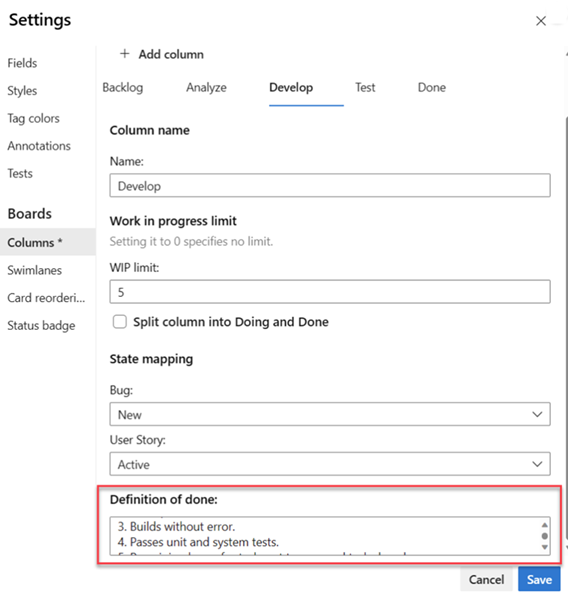Open the Annotations settings page
This screenshot has height=598, width=568.
pyautogui.click(x=39, y=146)
